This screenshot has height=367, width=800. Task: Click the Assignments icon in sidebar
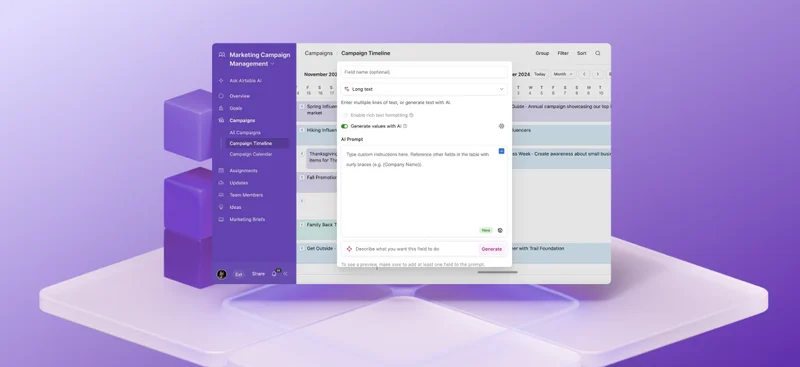(221, 170)
